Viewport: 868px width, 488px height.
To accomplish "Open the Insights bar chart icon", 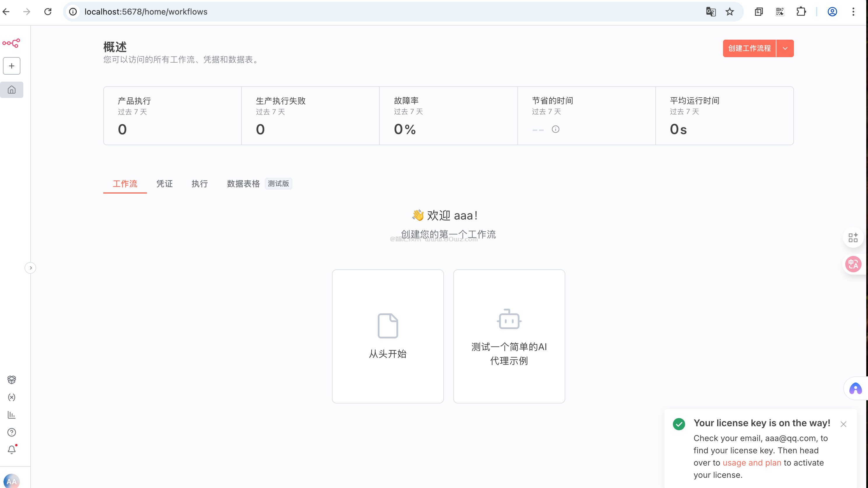I will [x=12, y=415].
